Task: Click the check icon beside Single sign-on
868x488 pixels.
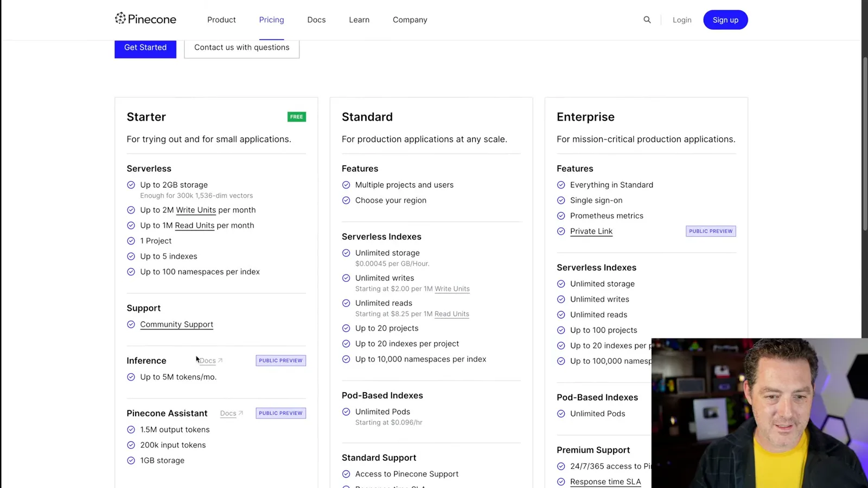Action: click(x=561, y=201)
